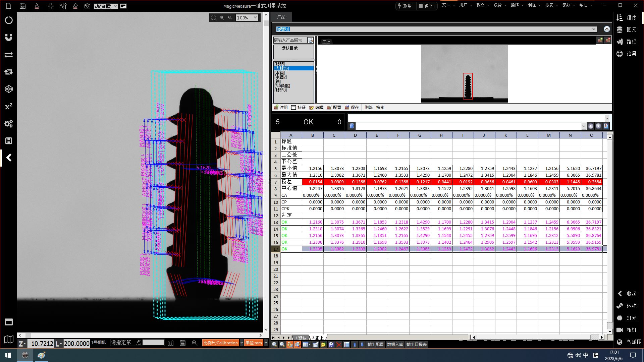
Task: Collapse the left panel with the chevron arrow
Action: 9,158
